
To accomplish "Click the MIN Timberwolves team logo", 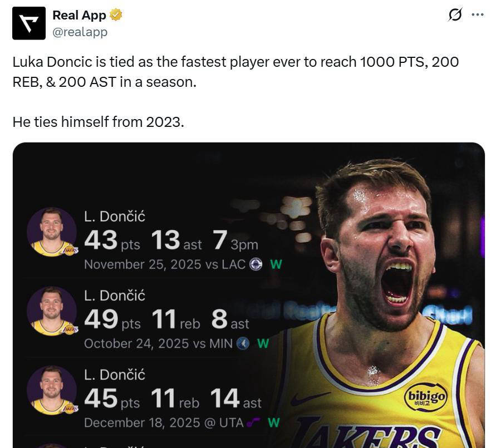I will click(243, 344).
